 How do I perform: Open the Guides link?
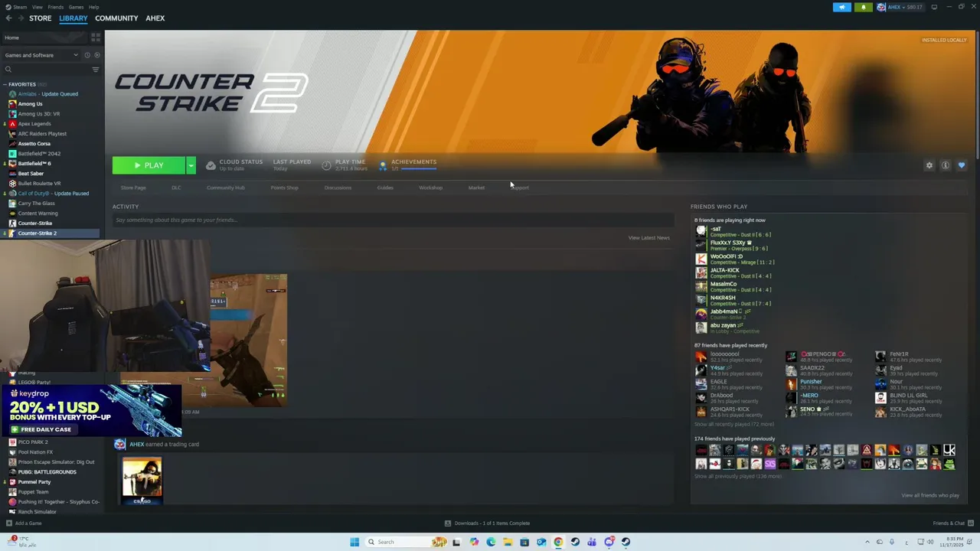[385, 187]
